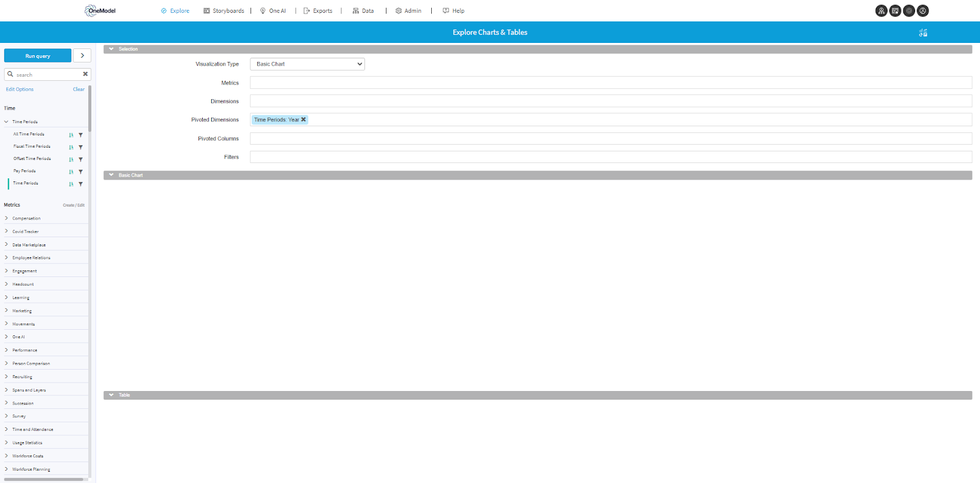Collapse the Basic Chart section

[111, 175]
